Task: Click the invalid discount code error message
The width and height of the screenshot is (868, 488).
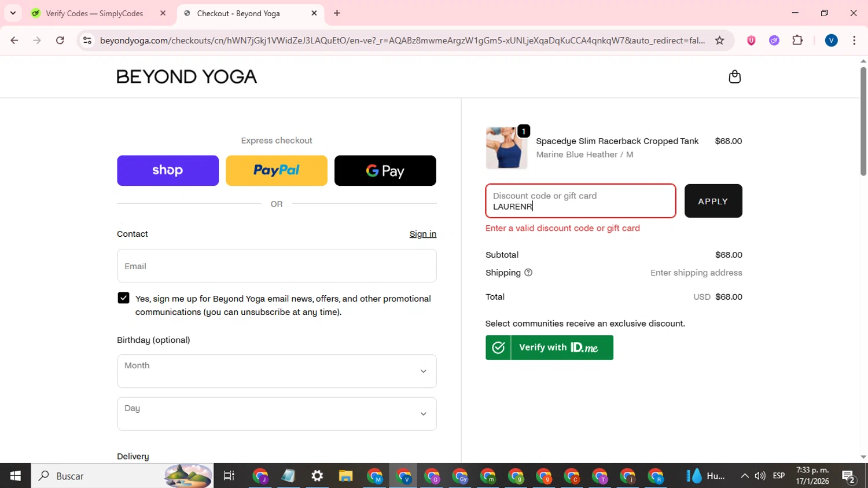Action: point(562,228)
